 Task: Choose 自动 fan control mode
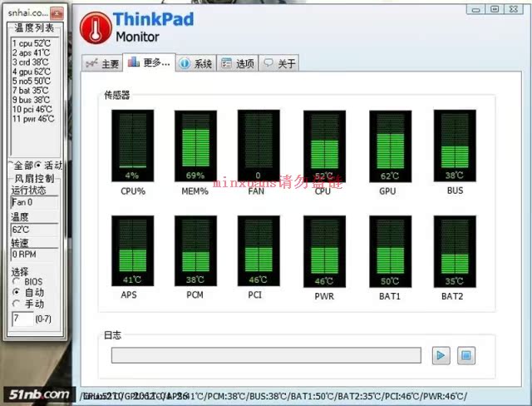point(28,292)
